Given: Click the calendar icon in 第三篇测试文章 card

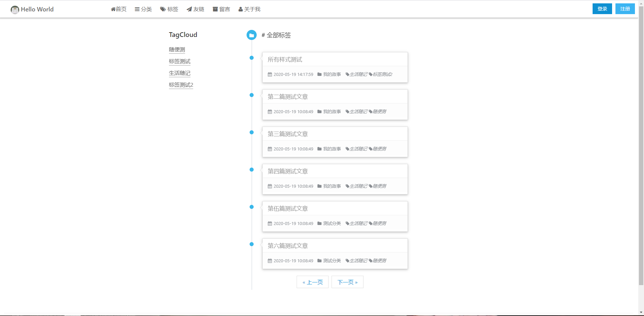Looking at the screenshot, I should [x=270, y=149].
